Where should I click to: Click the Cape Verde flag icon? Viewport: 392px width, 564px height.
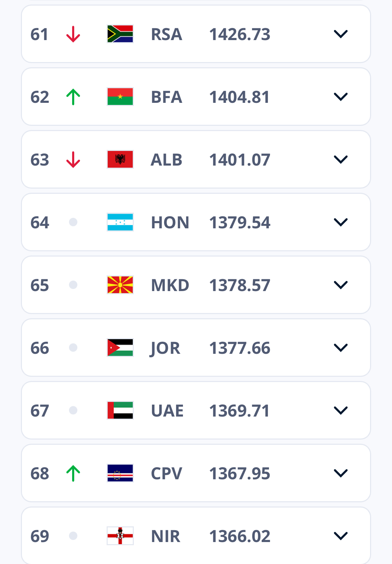tap(120, 473)
